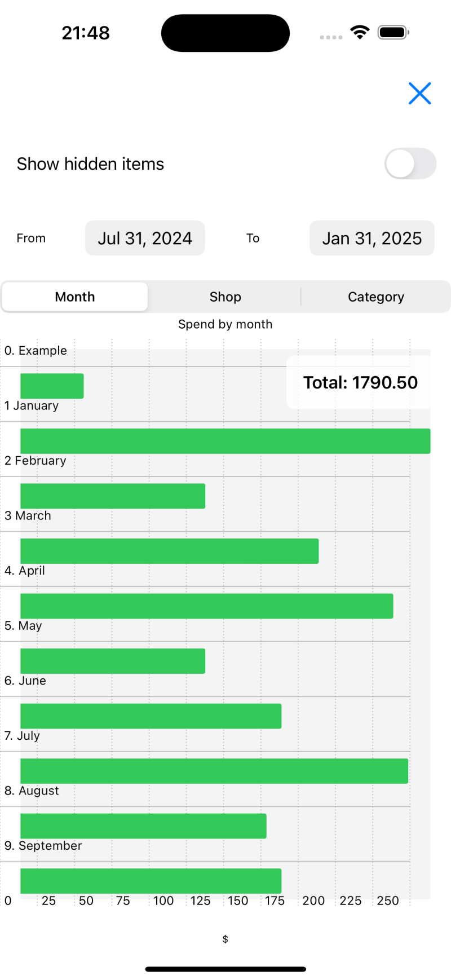Toggle the Show hidden items switch
The height and width of the screenshot is (980, 451).
pyautogui.click(x=410, y=164)
